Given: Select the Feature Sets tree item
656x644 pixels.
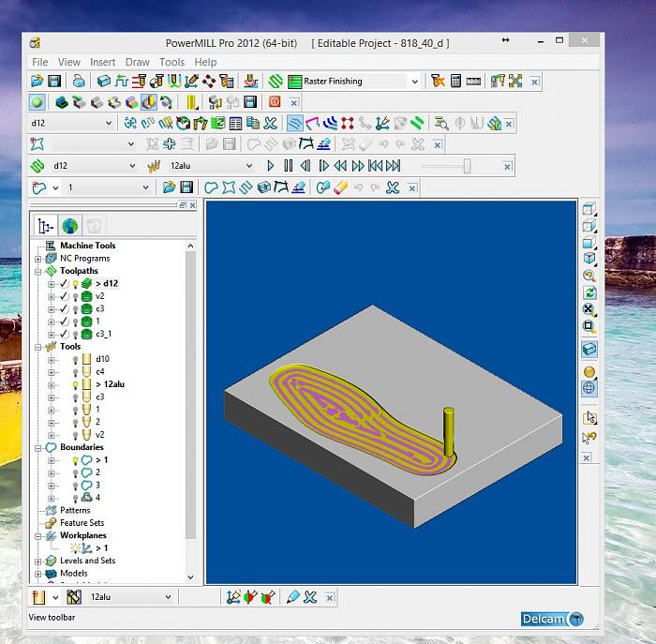Looking at the screenshot, I should tap(82, 523).
